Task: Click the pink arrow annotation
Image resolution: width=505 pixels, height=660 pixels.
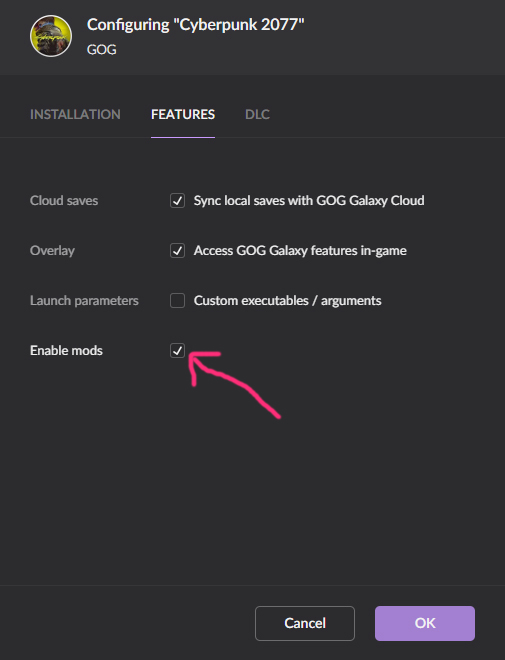Action: pyautogui.click(x=234, y=385)
